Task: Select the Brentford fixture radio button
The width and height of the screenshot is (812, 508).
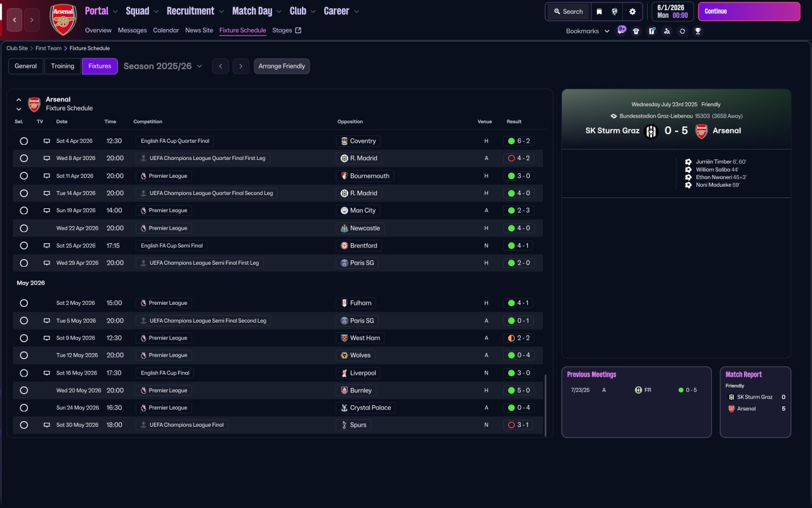Action: coord(23,245)
